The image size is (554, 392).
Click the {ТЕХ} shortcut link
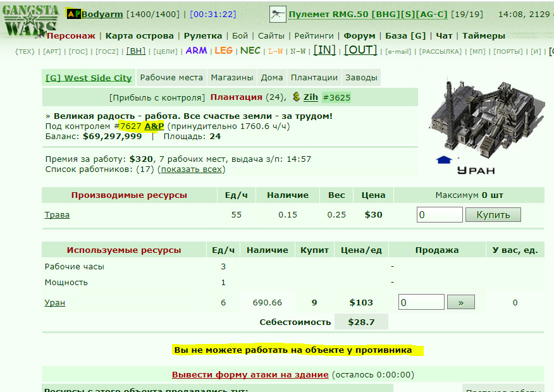[25, 52]
